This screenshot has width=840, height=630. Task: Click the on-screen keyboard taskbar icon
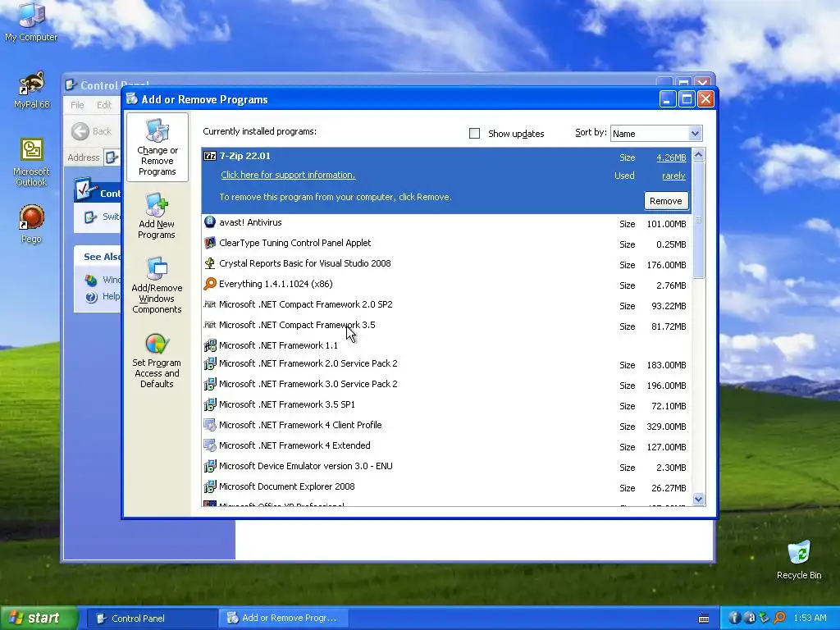coord(704,619)
